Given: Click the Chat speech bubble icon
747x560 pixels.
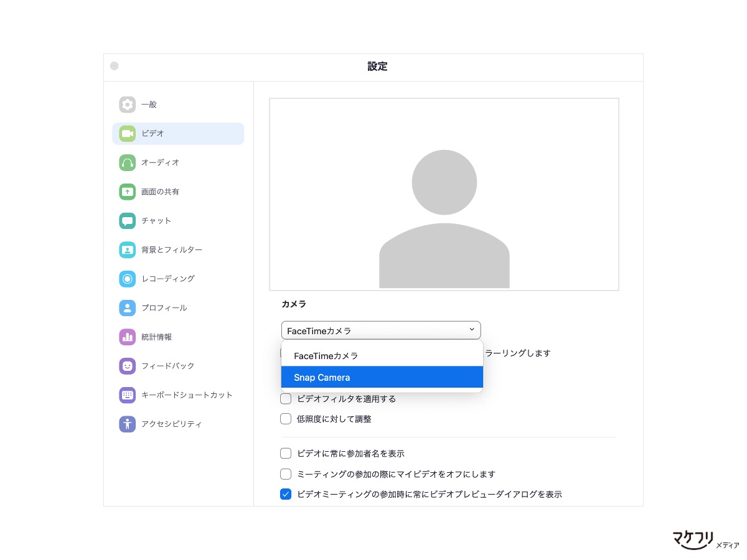Looking at the screenshot, I should pyautogui.click(x=127, y=221).
